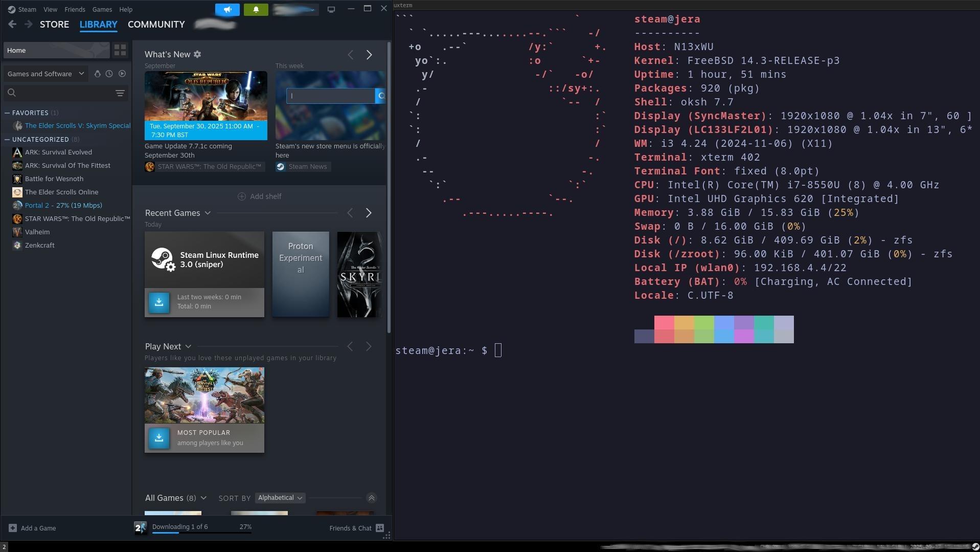Open the Games and Software dropdown
The image size is (980, 552).
click(45, 74)
